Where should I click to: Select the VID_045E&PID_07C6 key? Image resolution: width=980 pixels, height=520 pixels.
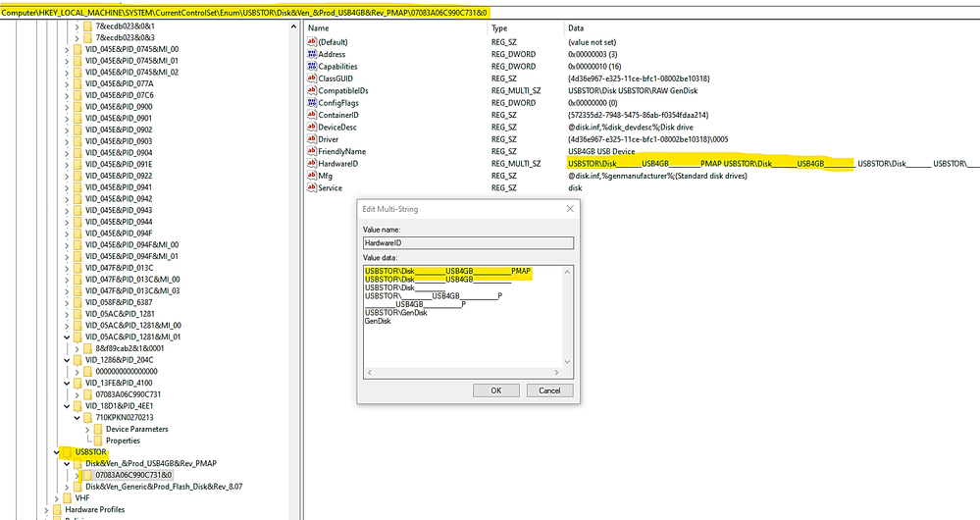tap(120, 95)
